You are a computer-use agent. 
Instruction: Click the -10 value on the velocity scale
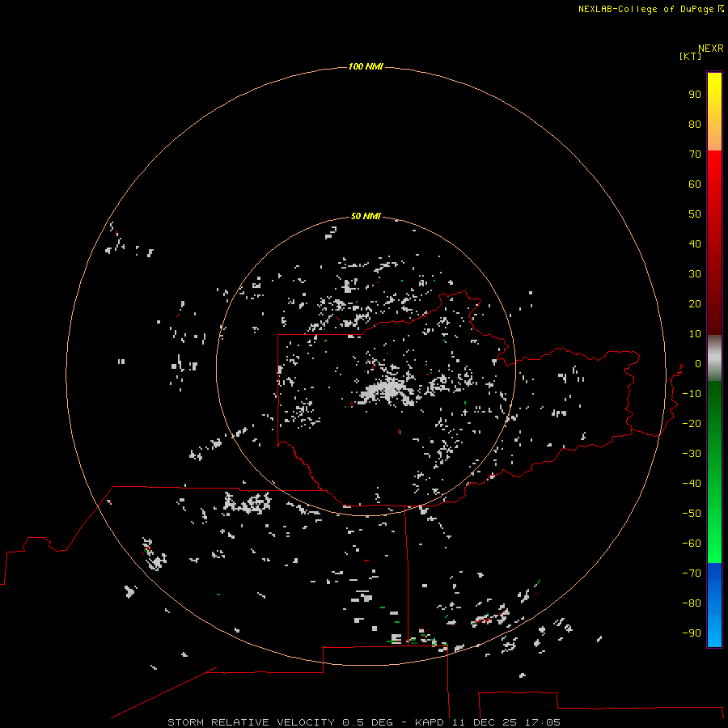click(692, 394)
